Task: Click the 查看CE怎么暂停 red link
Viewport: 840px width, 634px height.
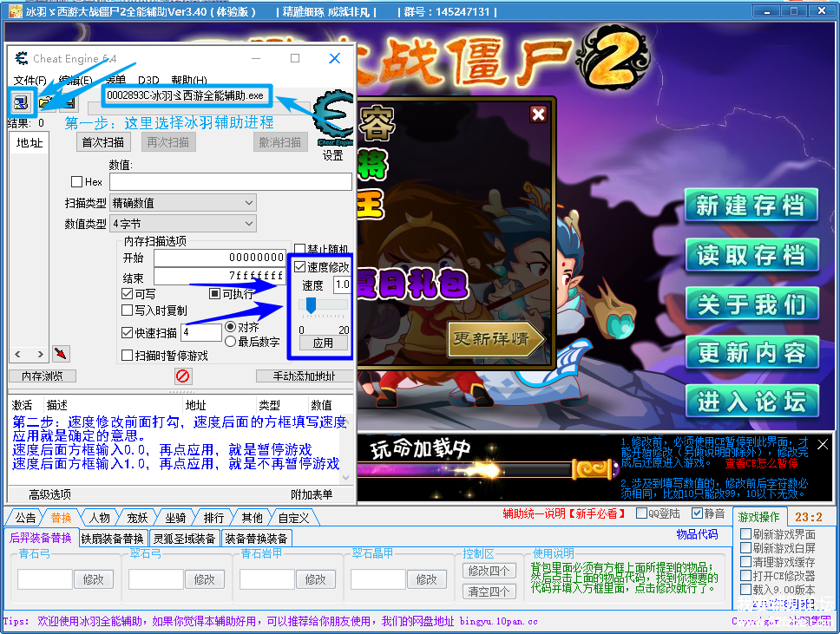Action: tap(761, 463)
